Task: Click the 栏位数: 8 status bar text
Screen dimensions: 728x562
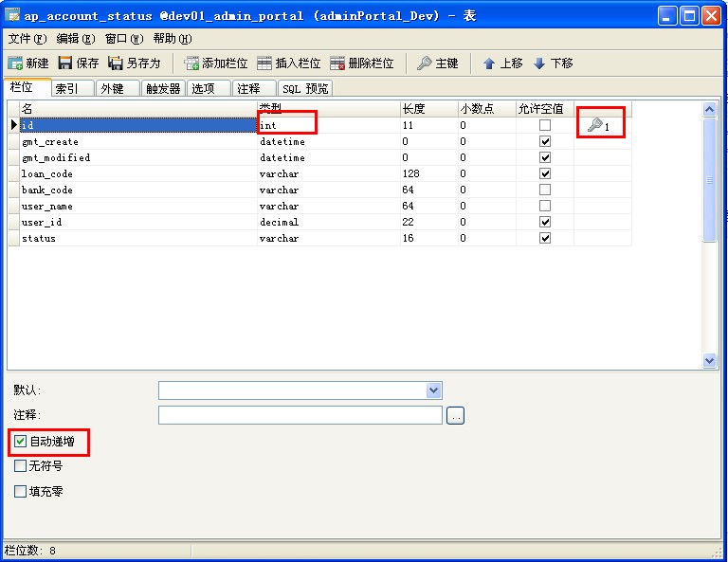Action: coord(30,551)
